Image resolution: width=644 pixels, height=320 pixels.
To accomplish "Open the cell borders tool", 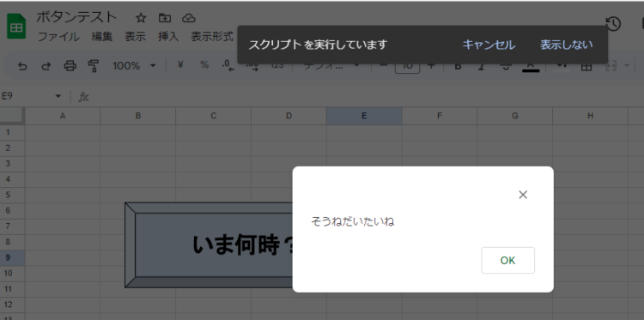I will point(586,66).
